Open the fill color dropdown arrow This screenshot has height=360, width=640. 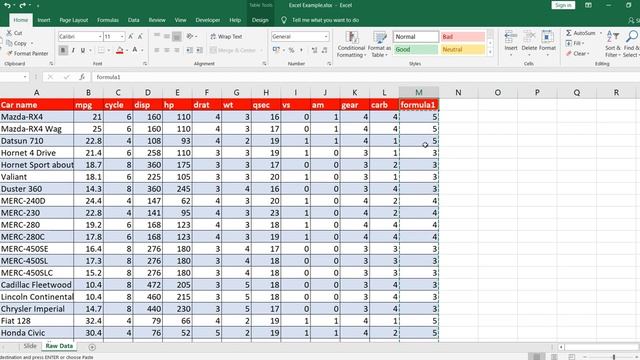click(127, 50)
